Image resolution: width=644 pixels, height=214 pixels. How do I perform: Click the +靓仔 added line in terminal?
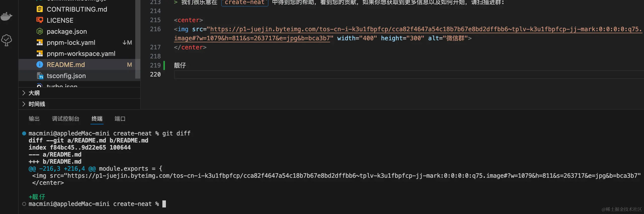[x=37, y=197]
